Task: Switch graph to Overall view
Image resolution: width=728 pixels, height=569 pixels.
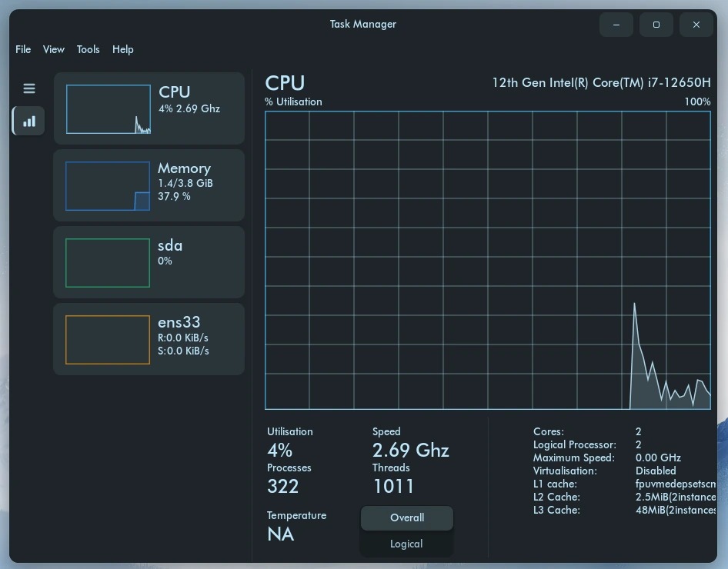Action: click(x=407, y=517)
